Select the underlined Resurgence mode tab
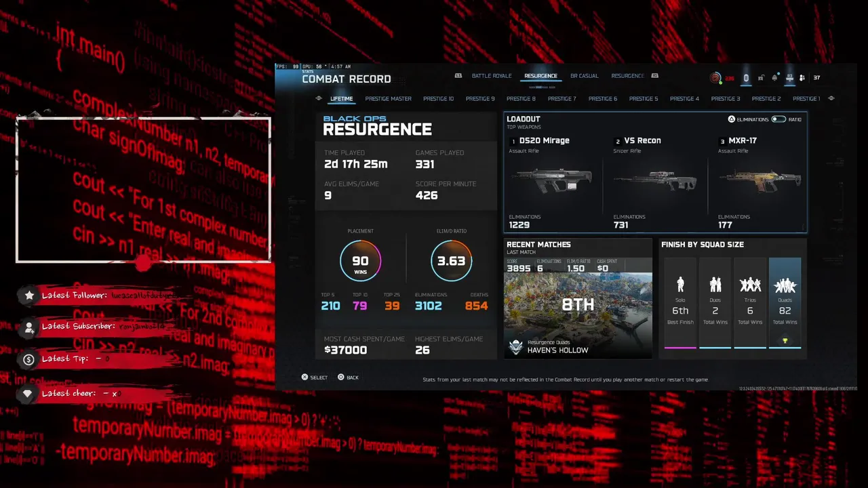 [x=540, y=76]
